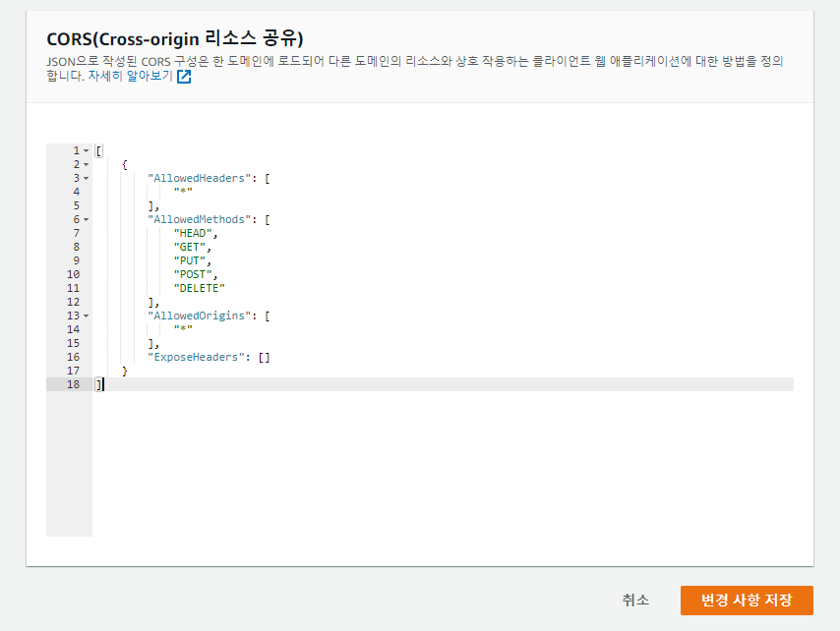Open the 자세히 알아보기 link

click(130, 76)
